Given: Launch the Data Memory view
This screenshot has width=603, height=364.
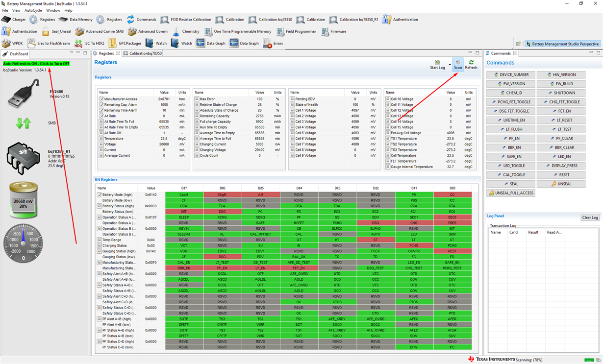Looking at the screenshot, I should point(75,20).
